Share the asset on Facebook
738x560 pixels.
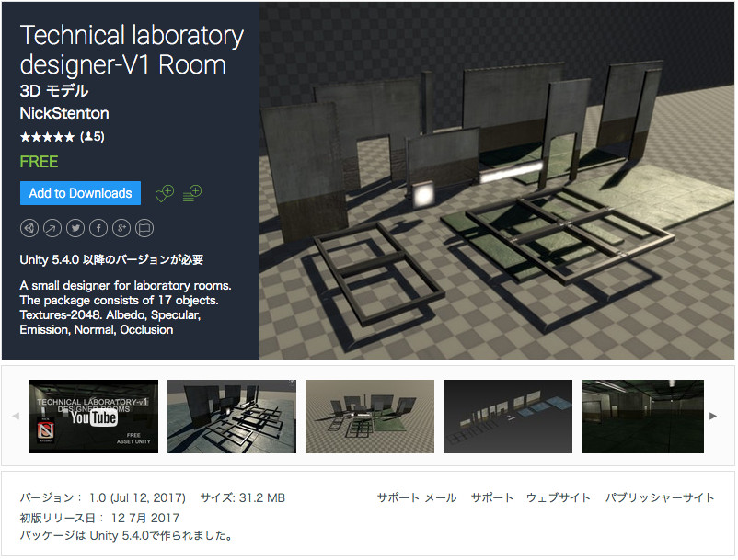coord(98,229)
